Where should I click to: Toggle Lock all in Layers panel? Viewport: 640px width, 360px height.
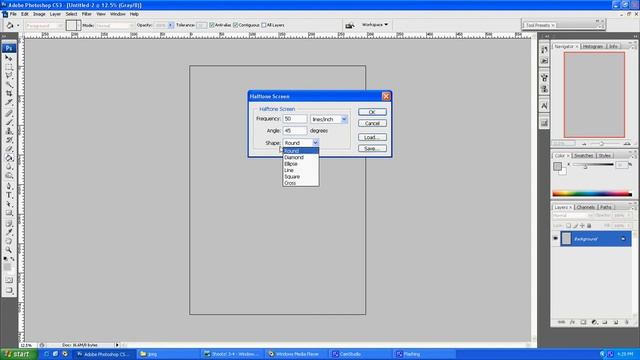click(x=589, y=225)
